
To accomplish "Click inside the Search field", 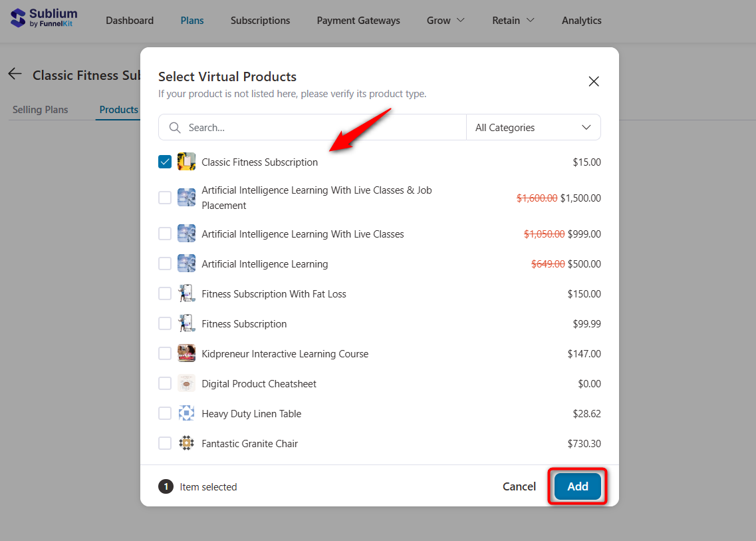I will click(x=266, y=126).
